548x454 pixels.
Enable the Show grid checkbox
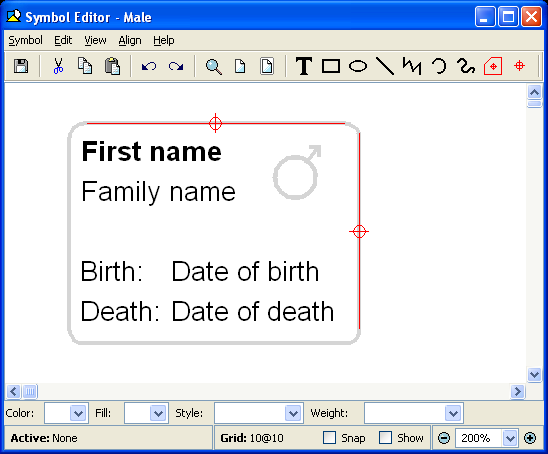pos(385,438)
